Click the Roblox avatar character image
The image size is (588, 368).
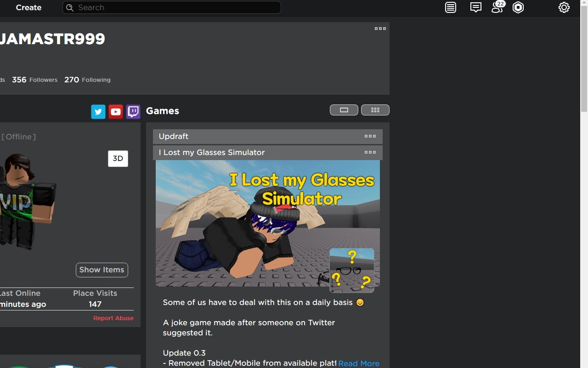click(x=28, y=201)
